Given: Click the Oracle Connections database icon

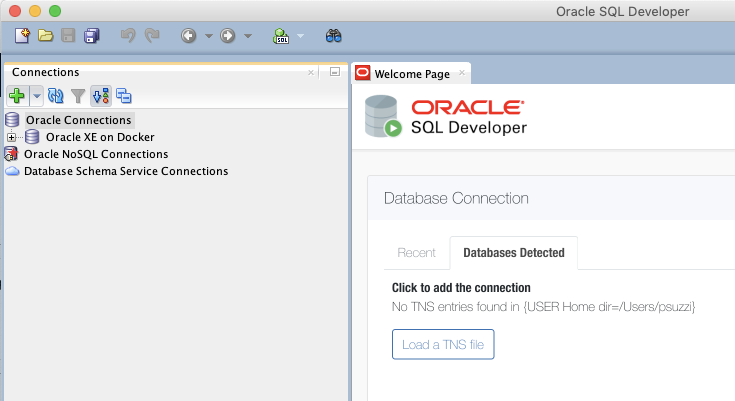Looking at the screenshot, I should click(12, 120).
